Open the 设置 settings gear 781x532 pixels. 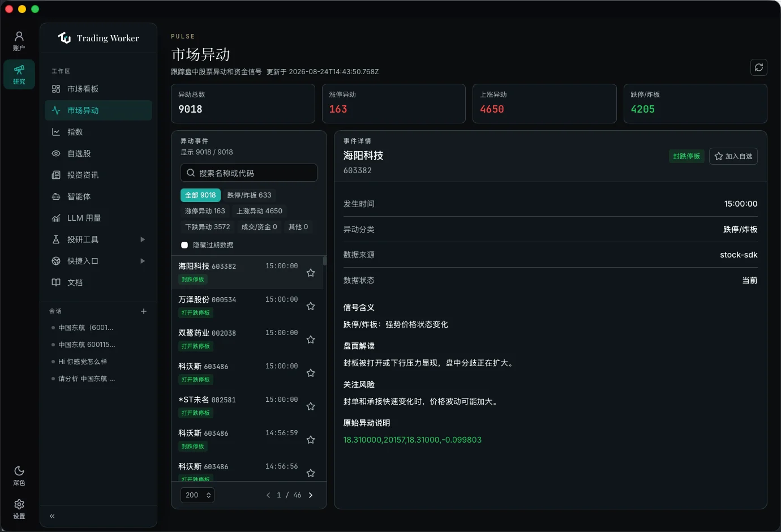pyautogui.click(x=19, y=509)
